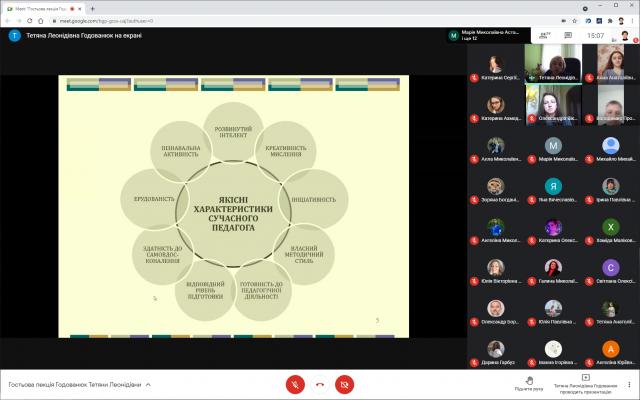Click the teal 'Я' participant avatar
The height and width of the screenshot is (400, 640).
coord(552,186)
